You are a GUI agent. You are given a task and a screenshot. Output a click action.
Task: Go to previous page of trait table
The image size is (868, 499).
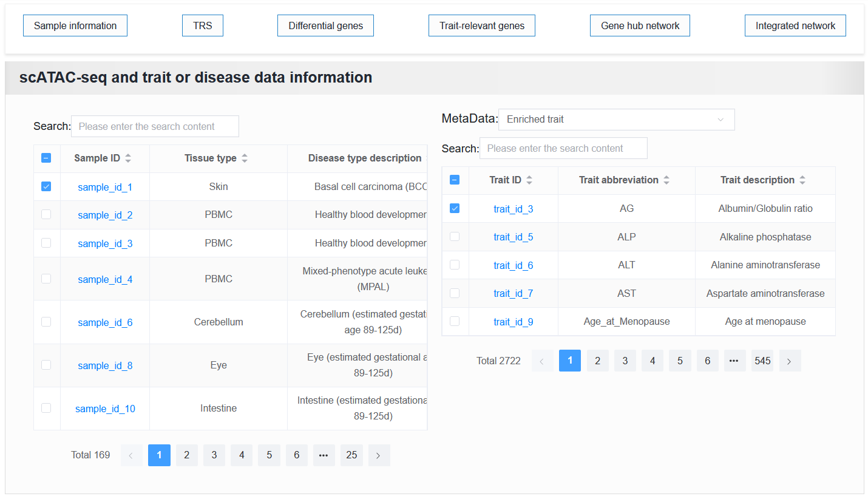[x=542, y=361]
